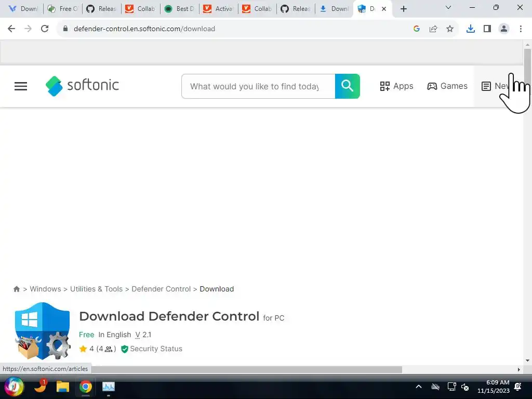This screenshot has width=532, height=399.
Task: Switch to first GitHub Releas tab
Action: pos(101,9)
